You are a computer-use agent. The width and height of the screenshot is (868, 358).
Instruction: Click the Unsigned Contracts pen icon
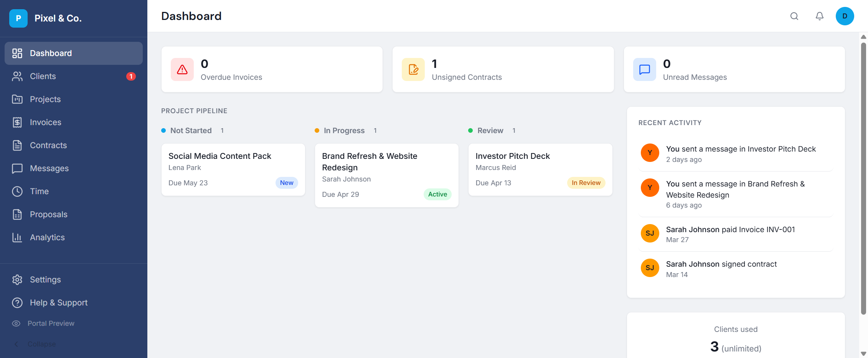413,69
